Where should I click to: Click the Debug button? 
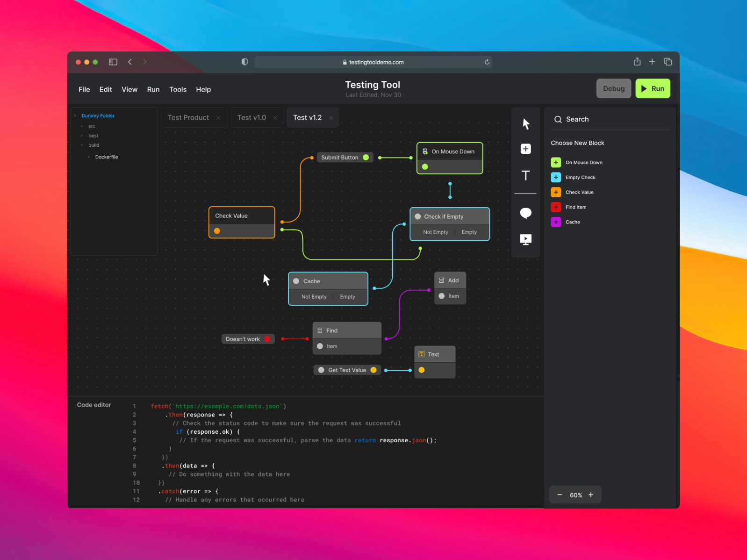614,88
